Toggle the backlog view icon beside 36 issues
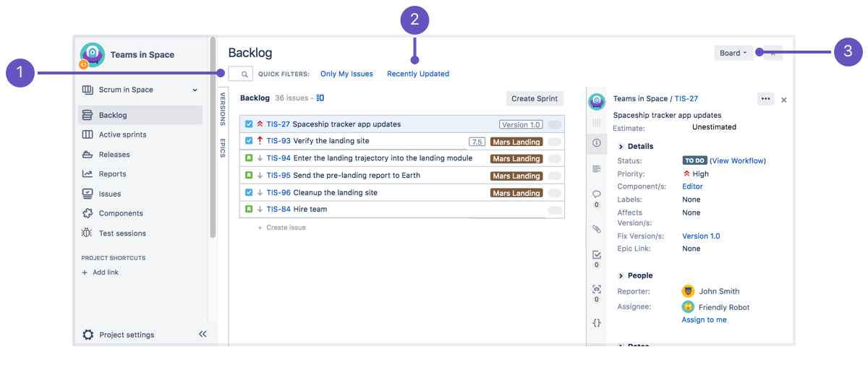 (320, 98)
